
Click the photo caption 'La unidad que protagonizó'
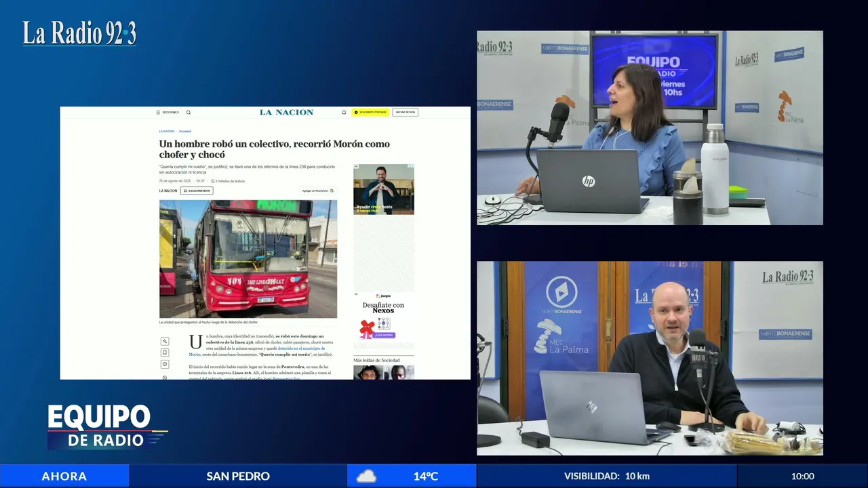(x=208, y=323)
